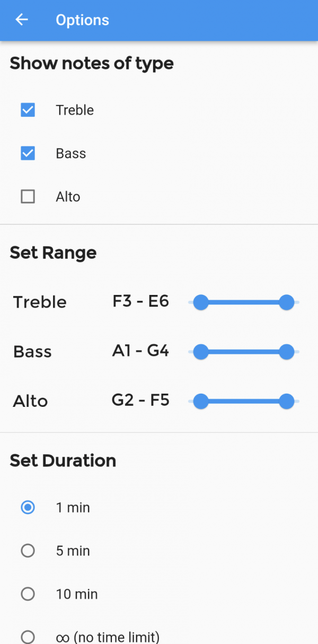Click the Alto range slider right handle
Screen dimensions: 318x644
coord(287,402)
